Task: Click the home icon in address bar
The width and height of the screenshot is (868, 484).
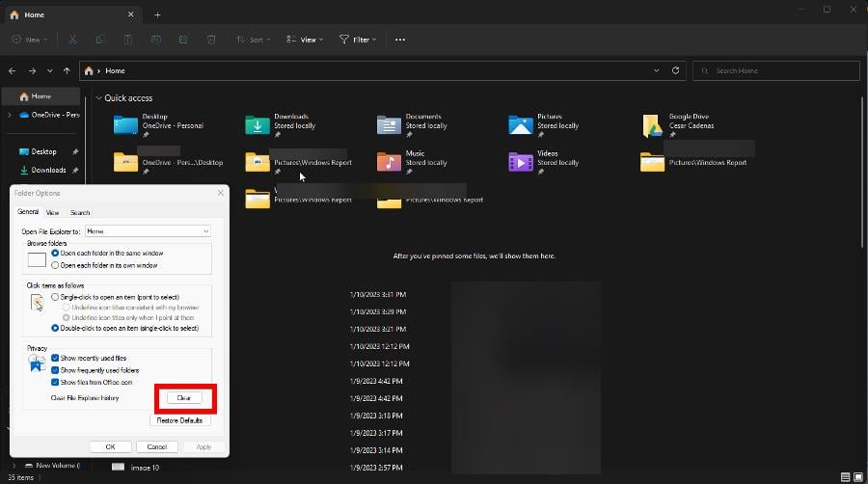Action: 89,70
